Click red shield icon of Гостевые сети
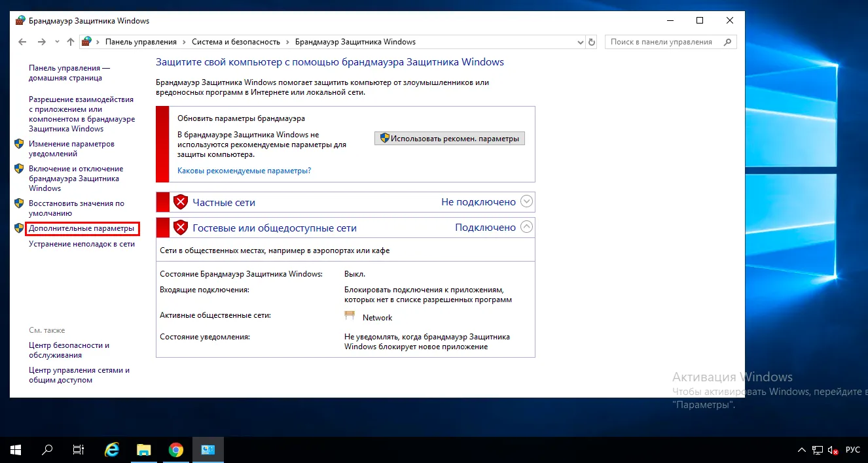Screen dimensions: 868x463 coord(181,228)
